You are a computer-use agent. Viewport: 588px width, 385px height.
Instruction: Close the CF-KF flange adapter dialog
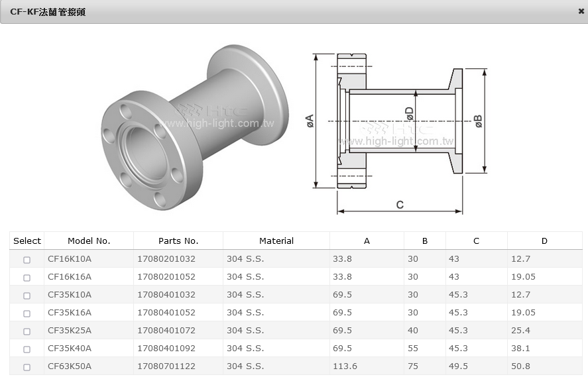(x=581, y=11)
